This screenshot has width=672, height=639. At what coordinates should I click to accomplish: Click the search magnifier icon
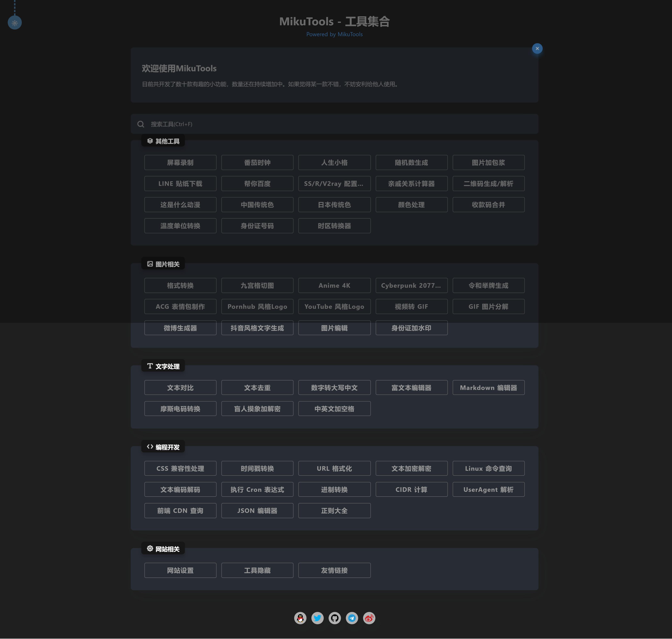141,124
